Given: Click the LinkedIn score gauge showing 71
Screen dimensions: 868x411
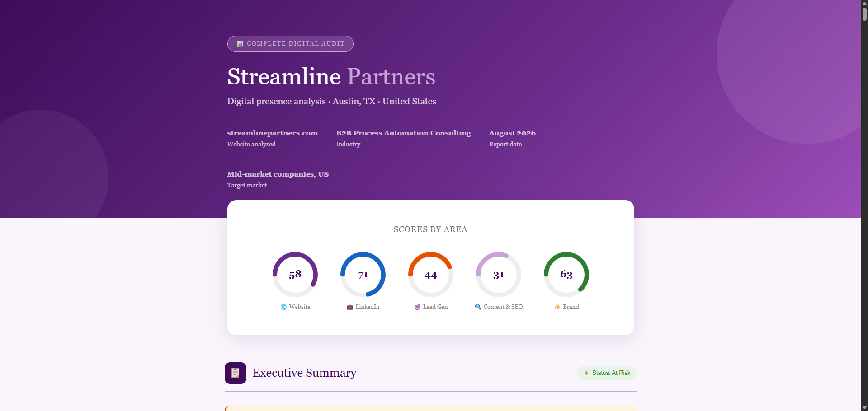Looking at the screenshot, I should (363, 275).
